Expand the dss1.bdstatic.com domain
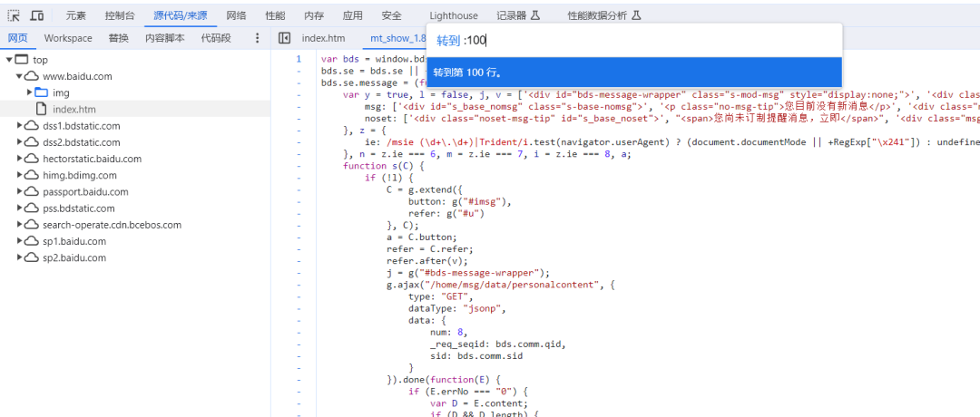This screenshot has width=980, height=417. (x=19, y=126)
